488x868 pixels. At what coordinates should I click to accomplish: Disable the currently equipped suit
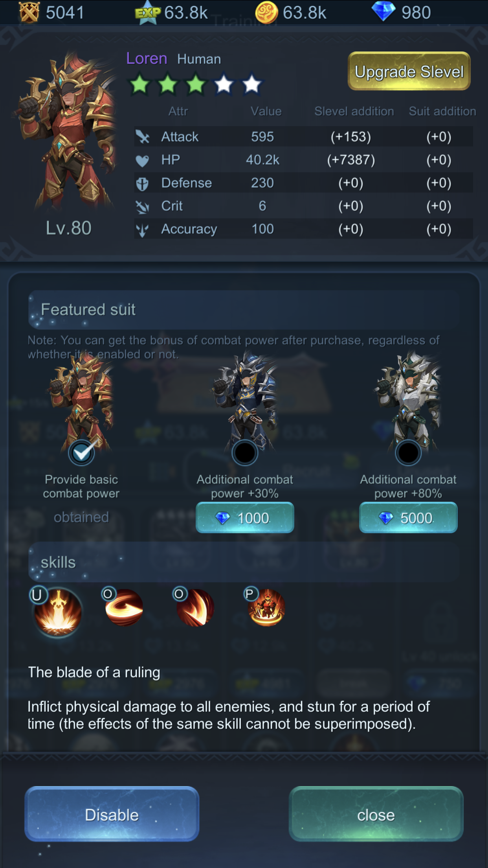pyautogui.click(x=112, y=815)
